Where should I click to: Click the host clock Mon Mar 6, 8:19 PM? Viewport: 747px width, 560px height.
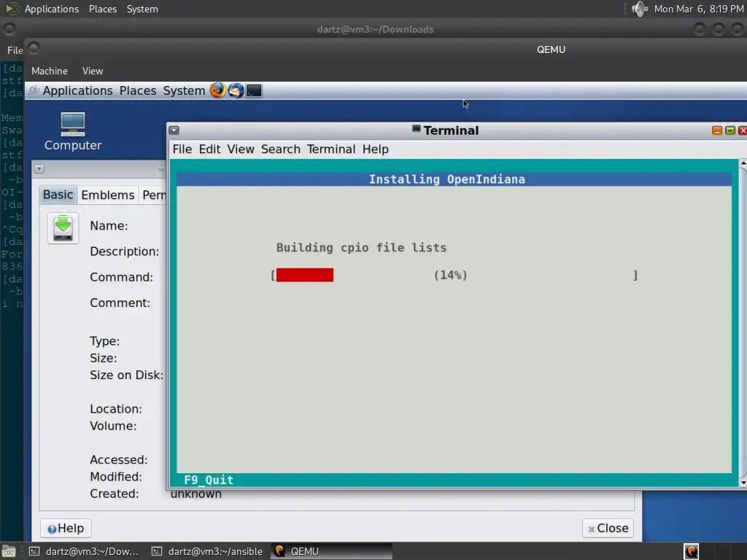click(698, 9)
